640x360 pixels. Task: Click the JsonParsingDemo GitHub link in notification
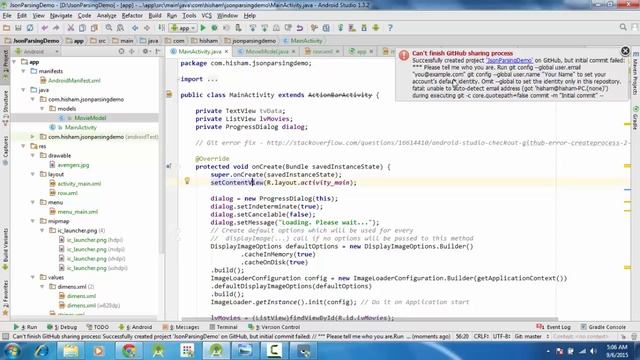click(x=509, y=60)
